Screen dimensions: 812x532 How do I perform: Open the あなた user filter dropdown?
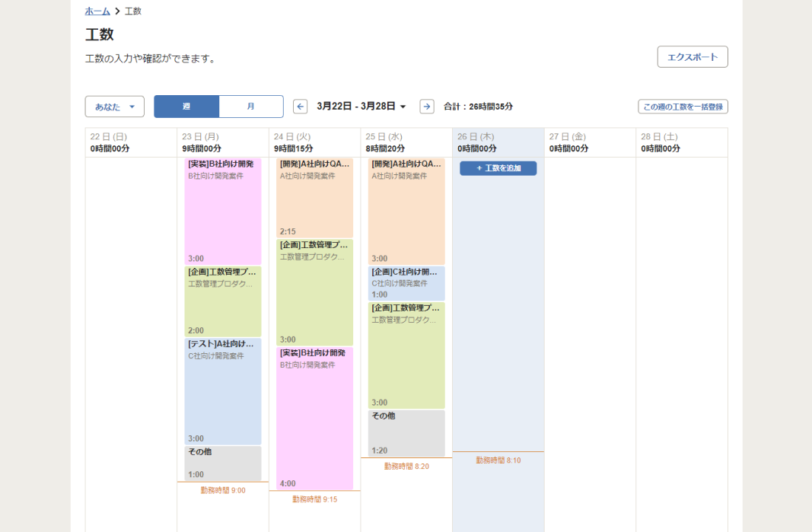pos(114,106)
